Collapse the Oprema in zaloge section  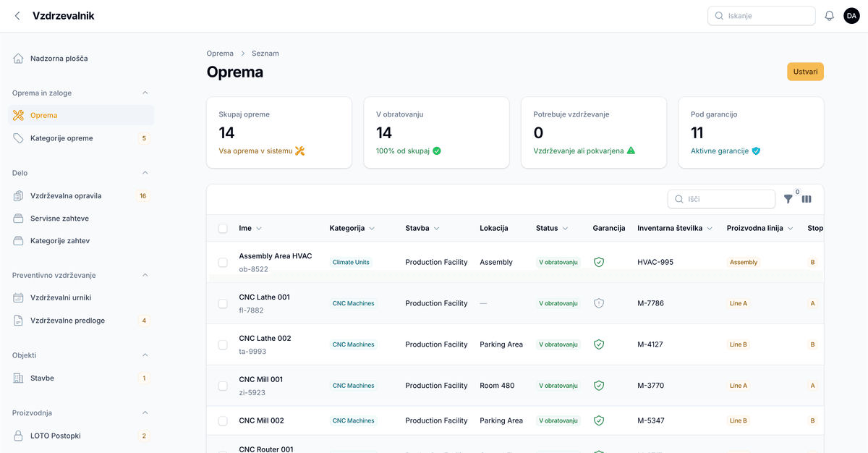click(x=145, y=93)
